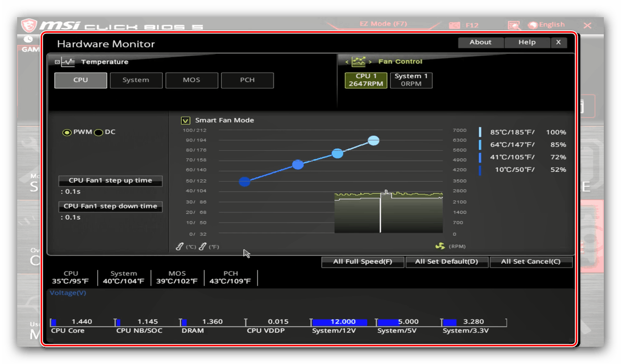Viewport: 621px width, 364px height.
Task: Switch to the MOS temperature tab
Action: [192, 80]
